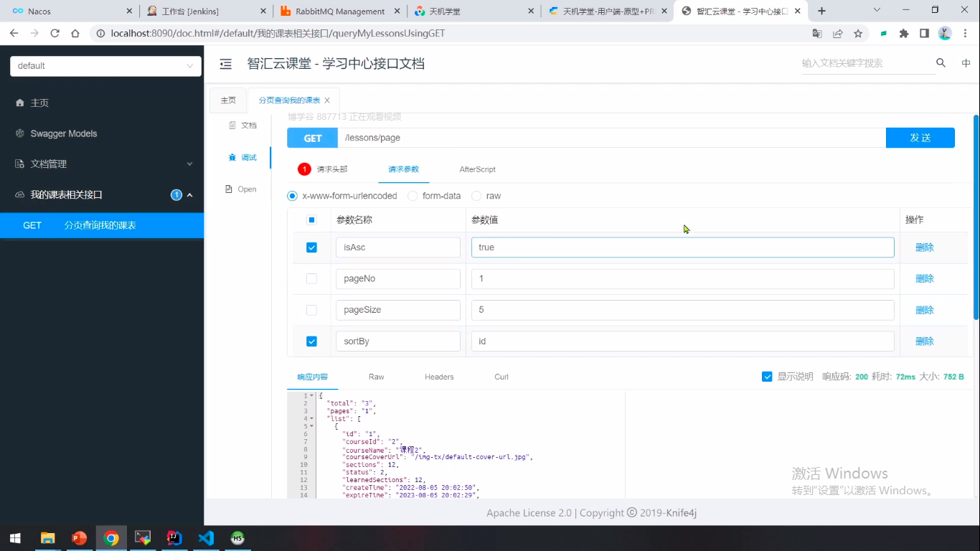The height and width of the screenshot is (551, 980).
Task: Uncheck the isAsc parameter checkbox
Action: tap(311, 248)
